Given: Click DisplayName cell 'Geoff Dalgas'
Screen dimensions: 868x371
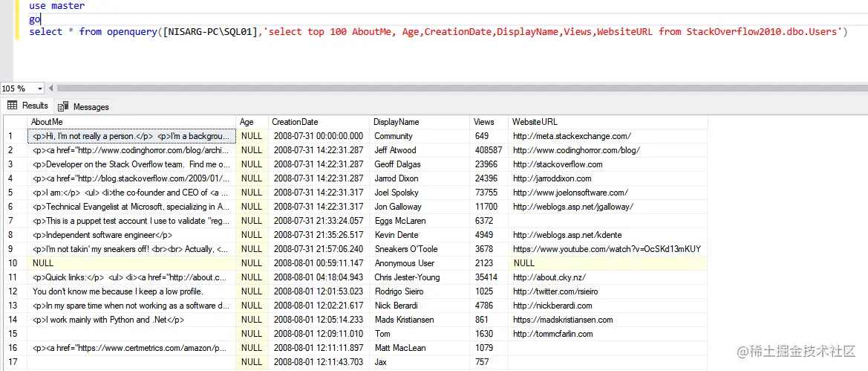Looking at the screenshot, I should 420,164.
